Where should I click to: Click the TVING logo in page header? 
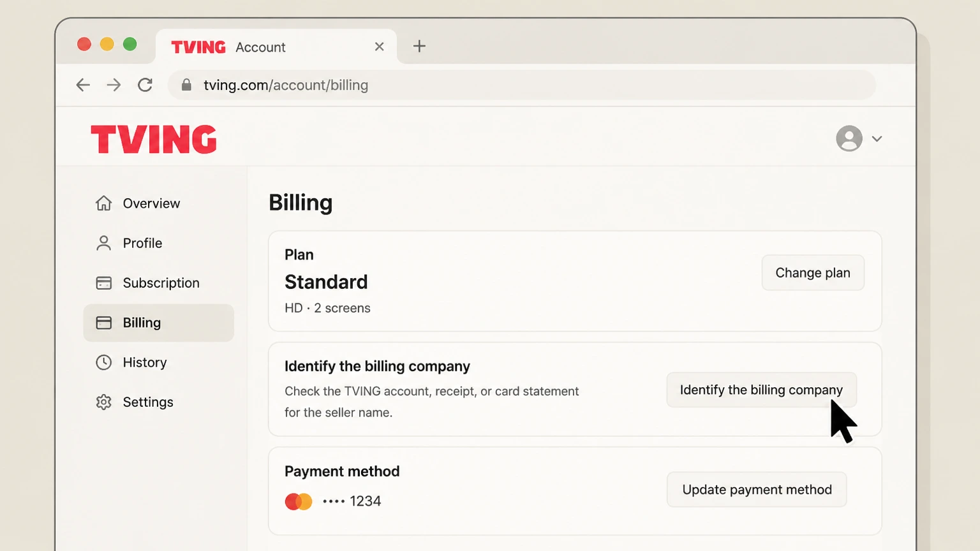coord(154,139)
